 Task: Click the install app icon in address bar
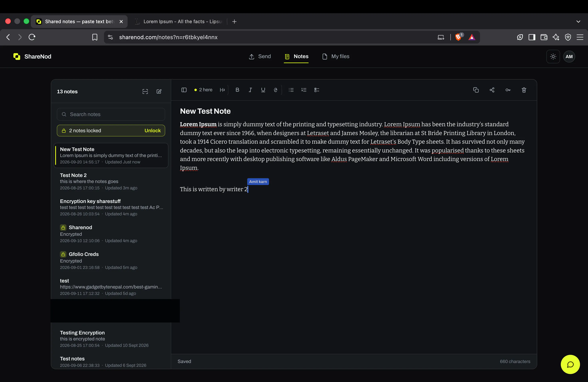point(441,37)
